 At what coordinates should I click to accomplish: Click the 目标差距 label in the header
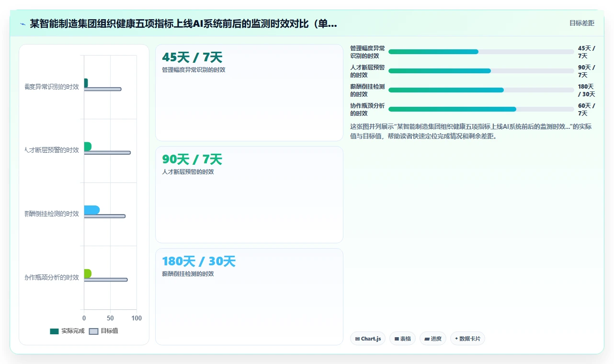point(582,23)
